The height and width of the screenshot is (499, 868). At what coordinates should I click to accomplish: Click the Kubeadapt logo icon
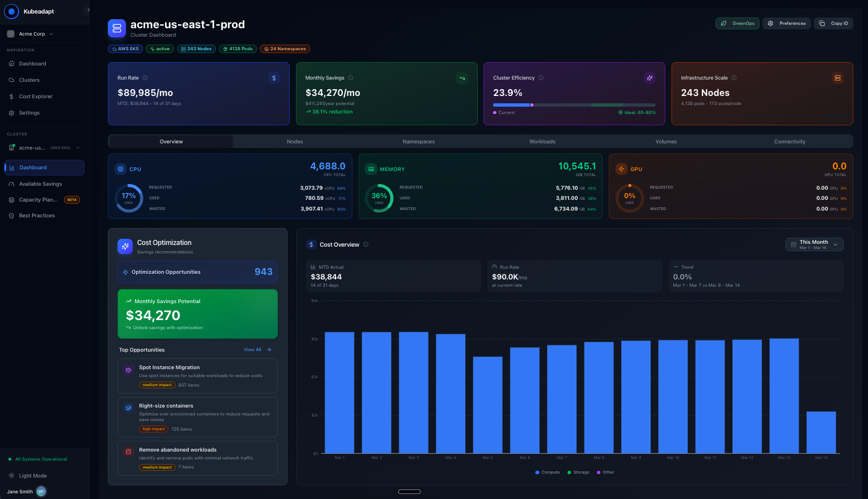click(11, 11)
